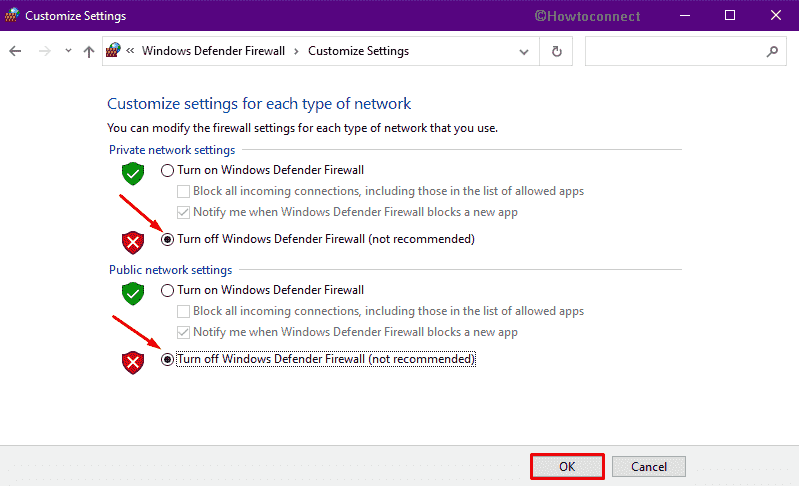
Task: Check Block all incoming connections for Private
Action: [x=183, y=192]
